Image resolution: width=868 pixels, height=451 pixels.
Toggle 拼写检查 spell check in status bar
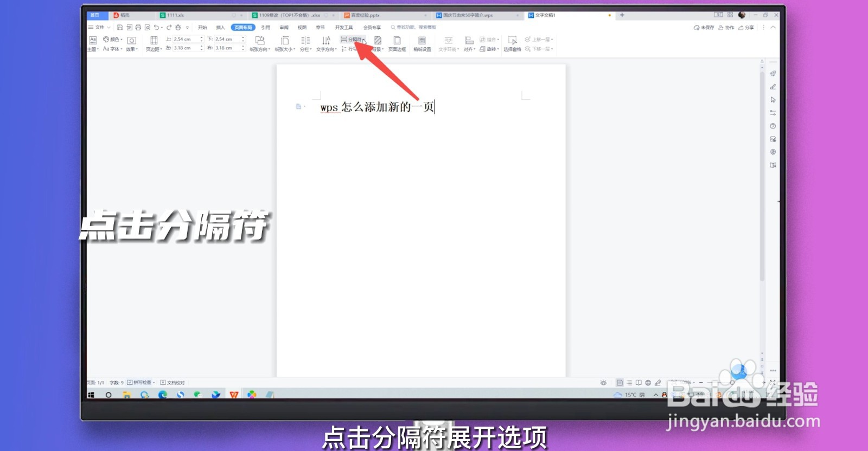coord(141,383)
